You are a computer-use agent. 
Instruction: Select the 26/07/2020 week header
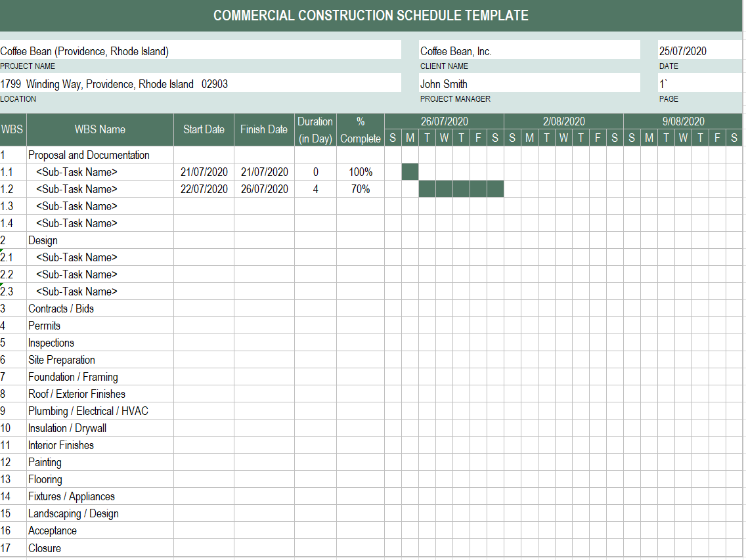pyautogui.click(x=444, y=121)
